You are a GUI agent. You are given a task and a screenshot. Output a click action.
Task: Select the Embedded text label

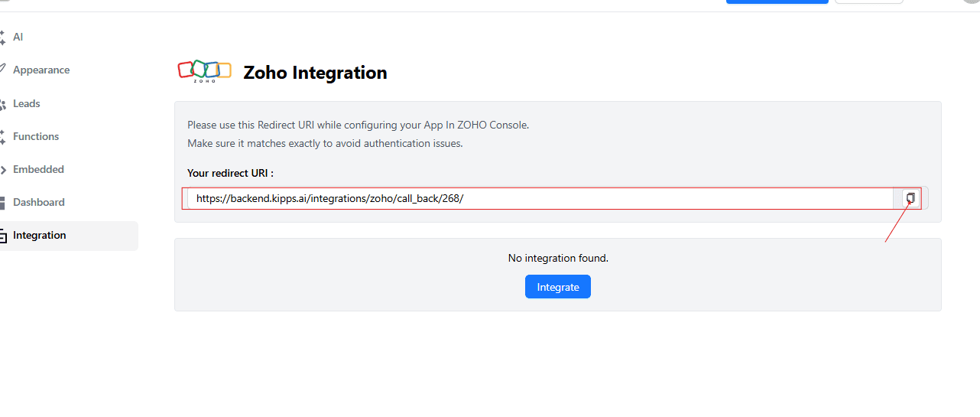click(38, 169)
